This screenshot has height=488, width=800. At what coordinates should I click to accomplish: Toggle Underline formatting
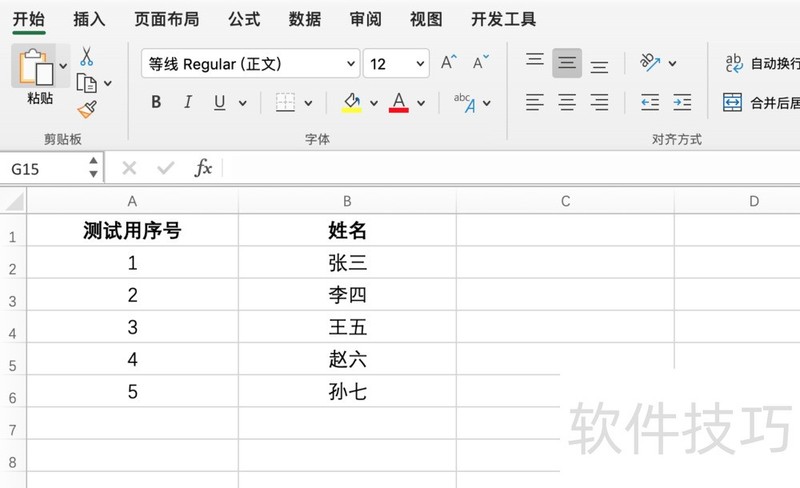click(219, 103)
